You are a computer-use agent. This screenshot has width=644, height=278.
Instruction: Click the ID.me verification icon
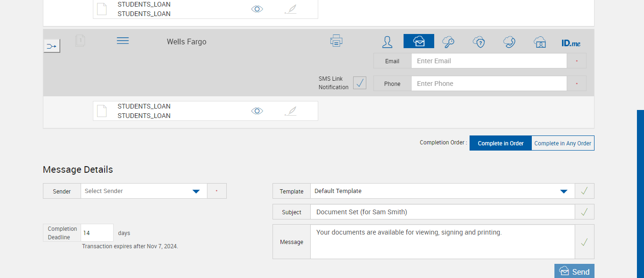pyautogui.click(x=571, y=43)
